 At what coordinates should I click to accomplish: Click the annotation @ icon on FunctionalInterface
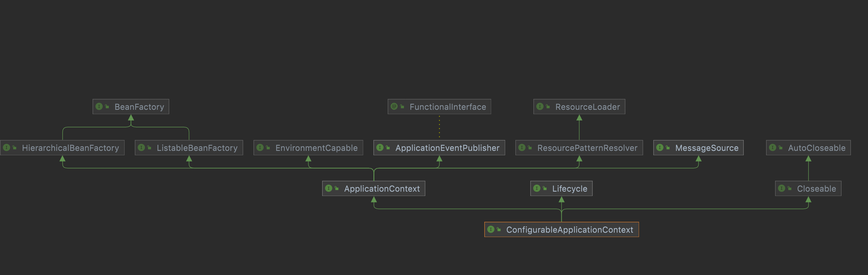[x=394, y=107]
